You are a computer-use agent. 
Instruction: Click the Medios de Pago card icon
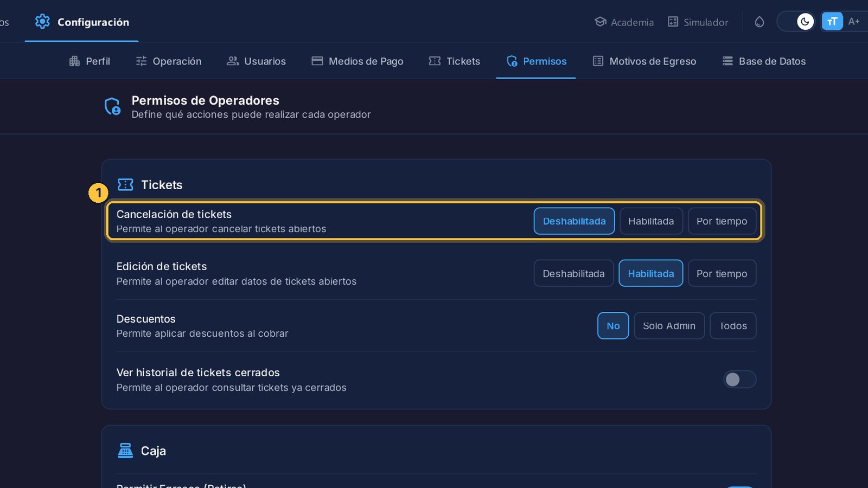(317, 61)
